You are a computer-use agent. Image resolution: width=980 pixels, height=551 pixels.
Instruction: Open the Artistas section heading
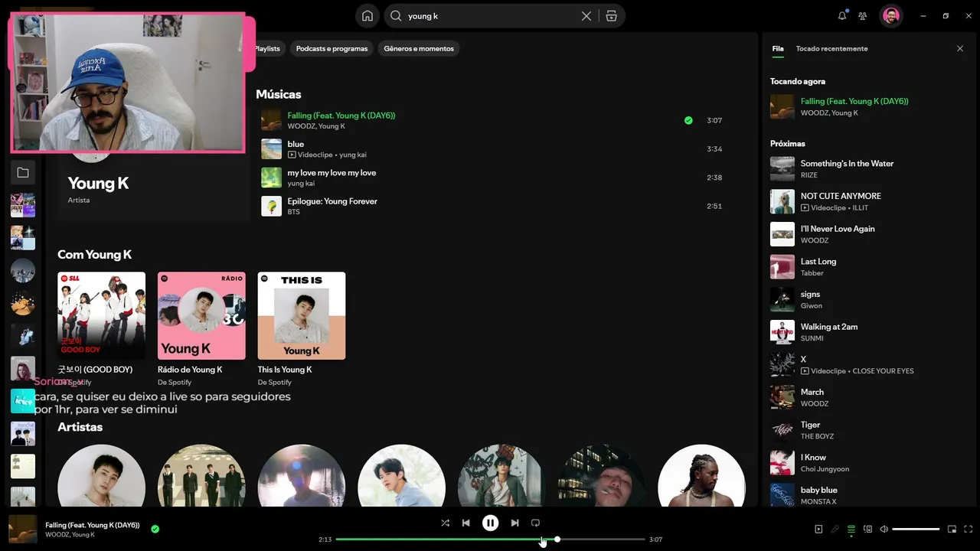tap(80, 427)
